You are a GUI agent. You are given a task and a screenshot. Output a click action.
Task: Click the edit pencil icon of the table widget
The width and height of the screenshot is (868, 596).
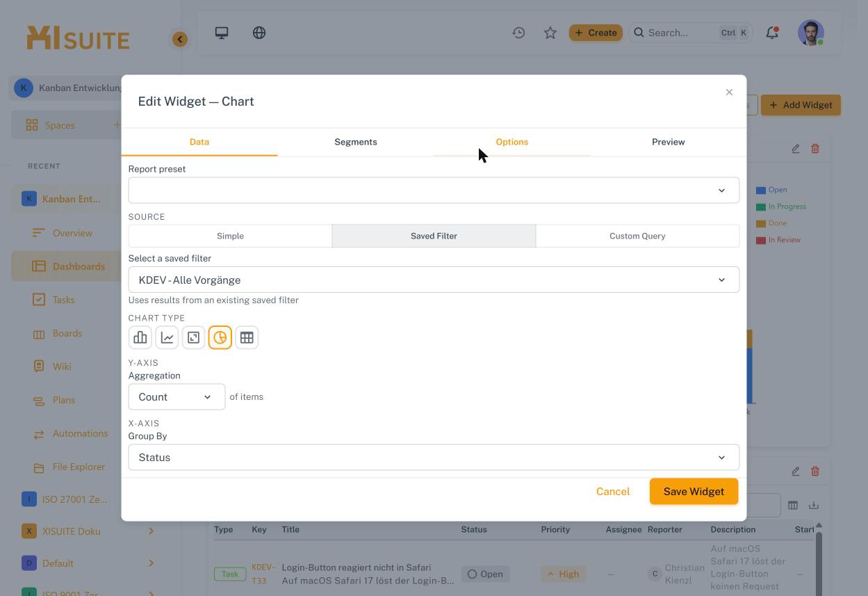click(796, 471)
